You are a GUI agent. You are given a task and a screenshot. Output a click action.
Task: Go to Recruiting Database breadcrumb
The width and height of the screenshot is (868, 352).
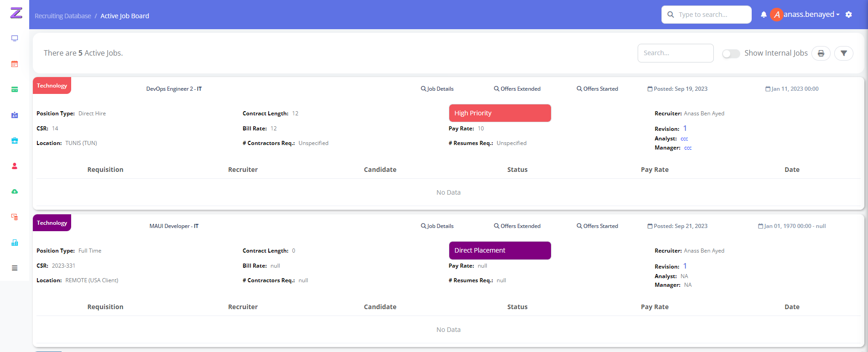click(x=63, y=16)
